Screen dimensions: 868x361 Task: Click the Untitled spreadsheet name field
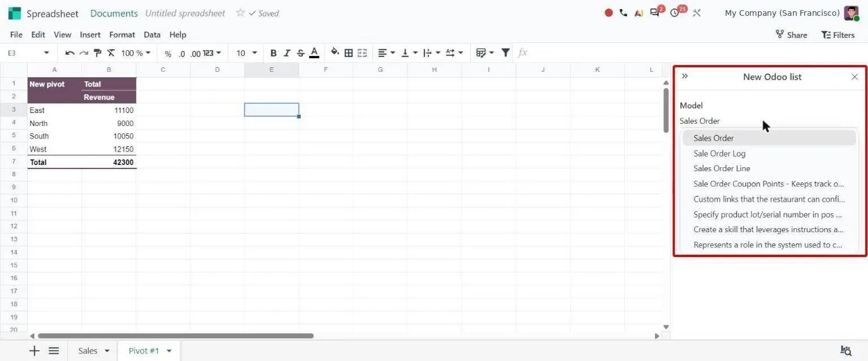[x=185, y=13]
